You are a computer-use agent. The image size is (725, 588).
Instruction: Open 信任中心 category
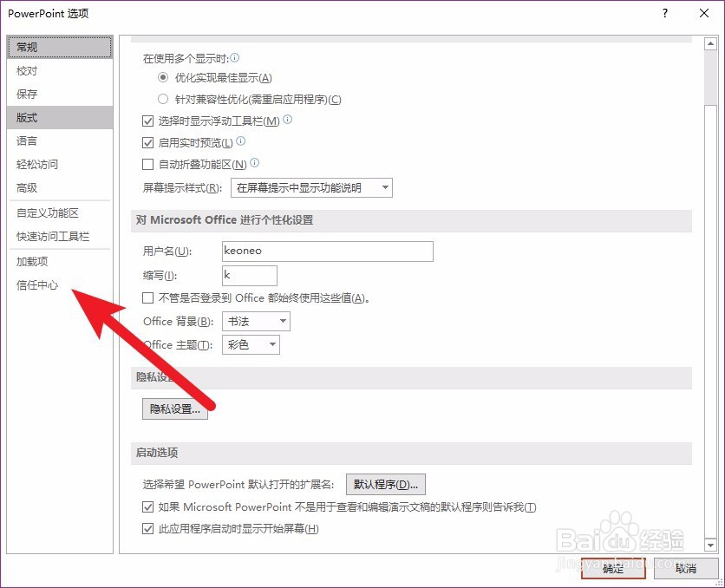tap(60, 284)
